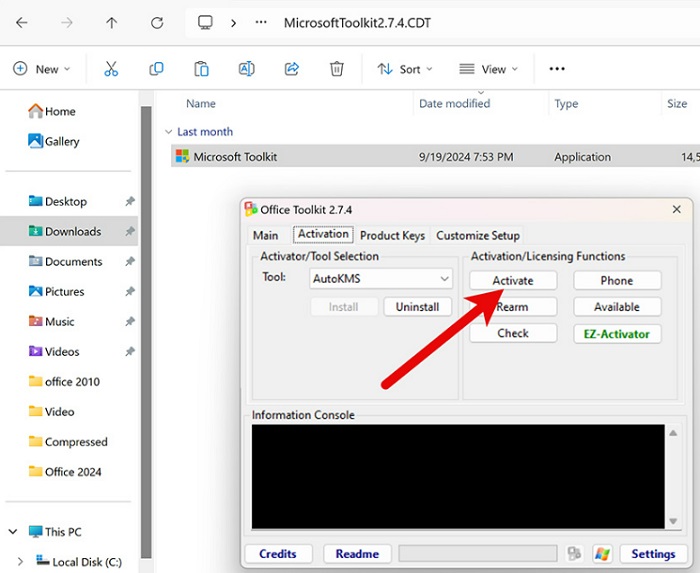
Task: Open Credits in Office Toolkit
Action: coord(278,554)
